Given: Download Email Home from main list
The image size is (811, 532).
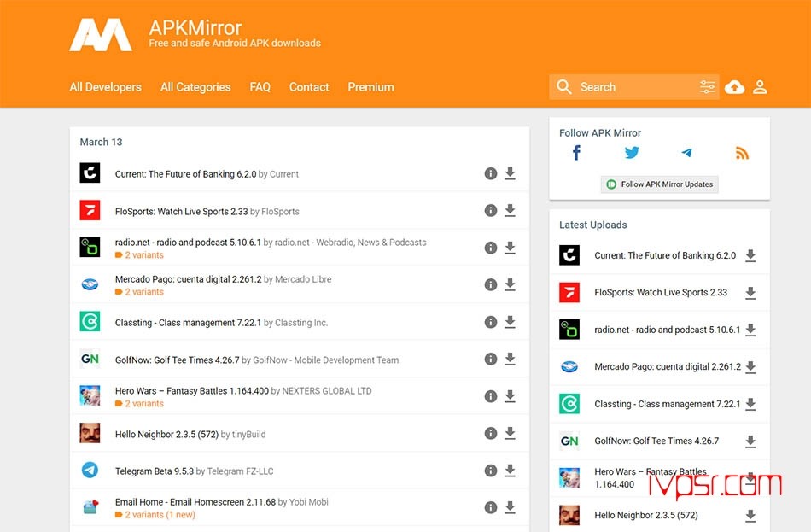Looking at the screenshot, I should [x=510, y=507].
